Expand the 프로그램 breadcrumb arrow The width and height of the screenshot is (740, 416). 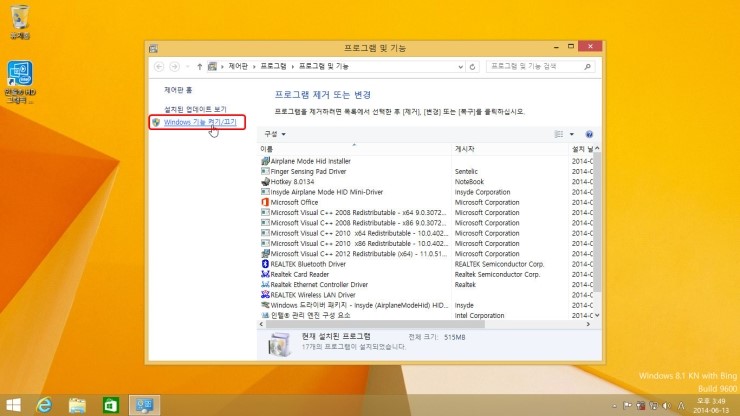click(293, 67)
